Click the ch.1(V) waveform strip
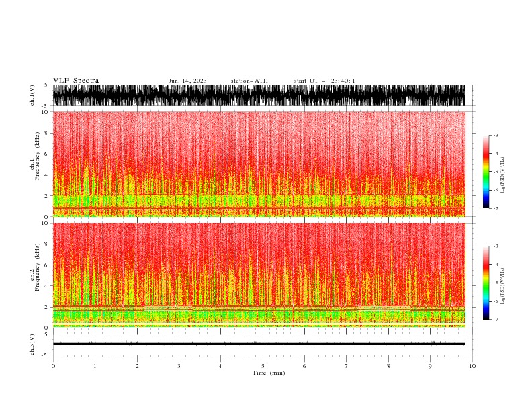Viewport: 532px width, 411px height. coord(259,95)
